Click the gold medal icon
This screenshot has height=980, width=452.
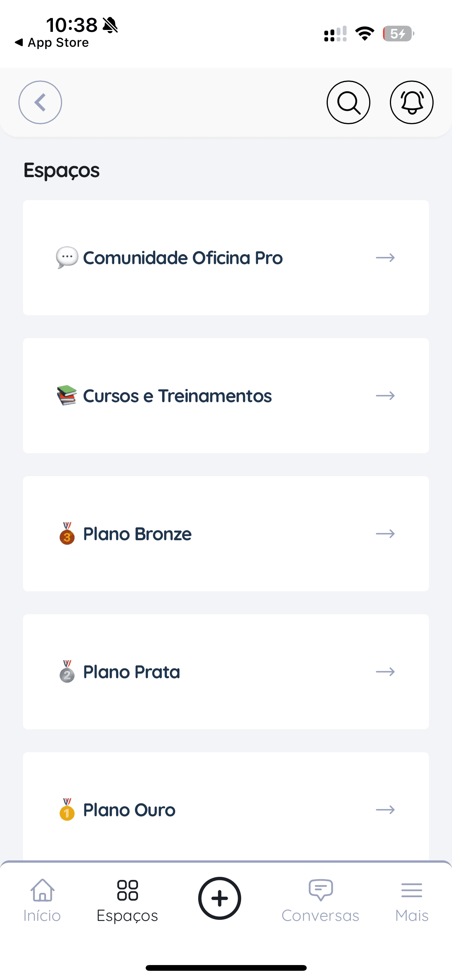[67, 809]
